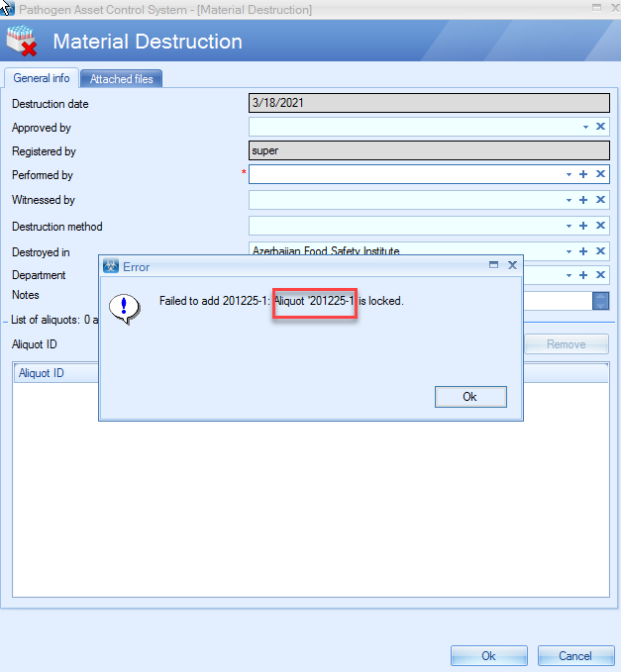Click Cancel at the form bottom

coord(575,655)
